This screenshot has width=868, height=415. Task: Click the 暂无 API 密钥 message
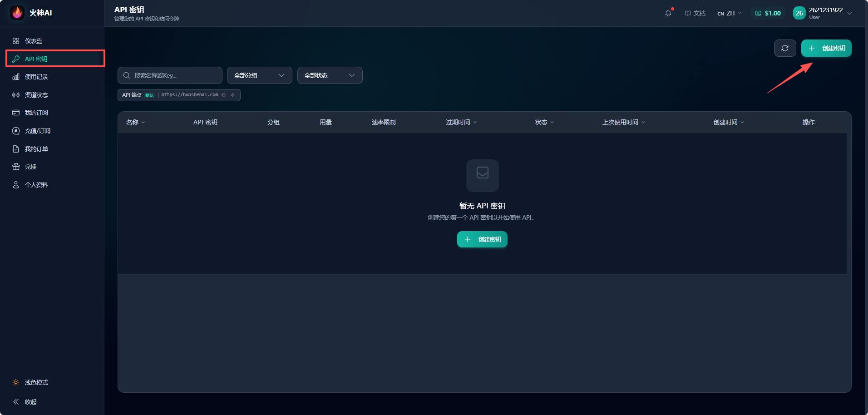point(482,206)
